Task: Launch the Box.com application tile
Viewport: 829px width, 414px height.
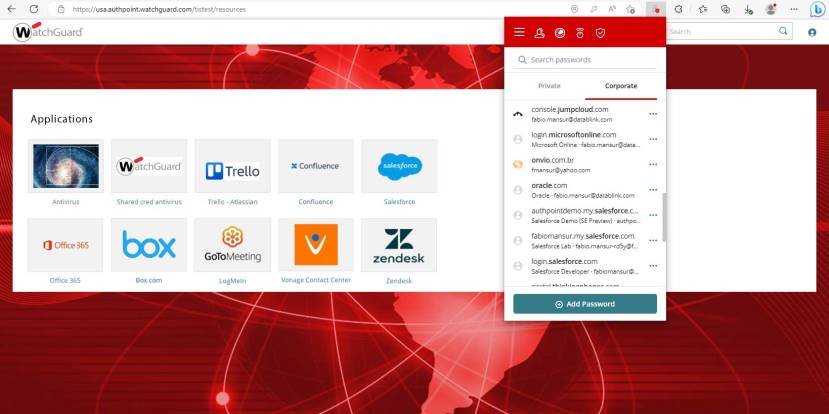Action: pos(149,245)
